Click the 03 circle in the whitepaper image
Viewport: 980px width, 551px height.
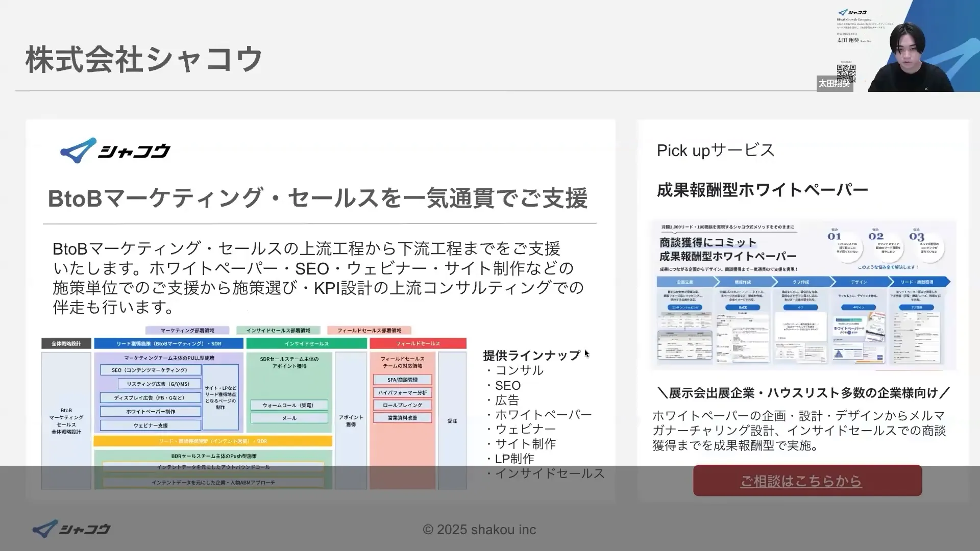click(x=928, y=246)
